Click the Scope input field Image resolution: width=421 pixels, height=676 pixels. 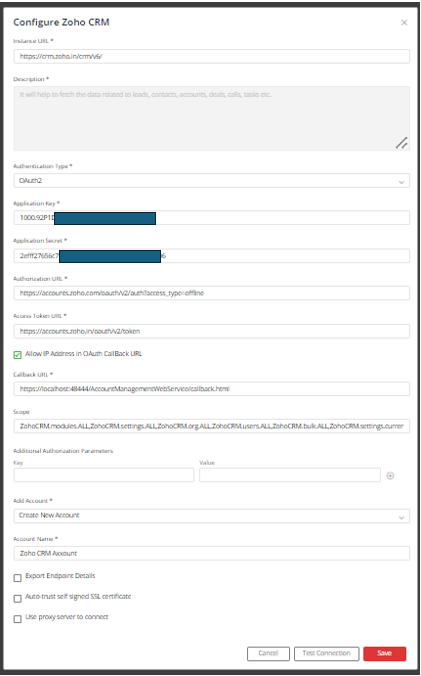tap(212, 426)
